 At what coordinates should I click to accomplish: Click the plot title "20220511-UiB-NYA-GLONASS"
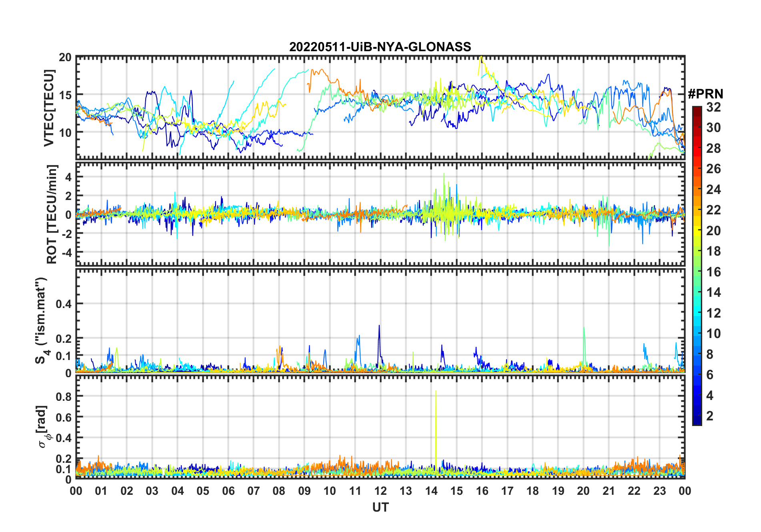(380, 47)
